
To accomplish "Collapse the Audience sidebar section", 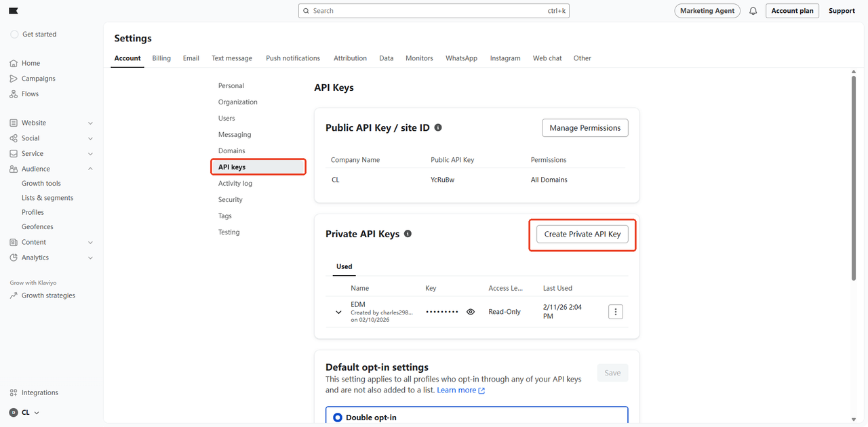I will (x=90, y=169).
